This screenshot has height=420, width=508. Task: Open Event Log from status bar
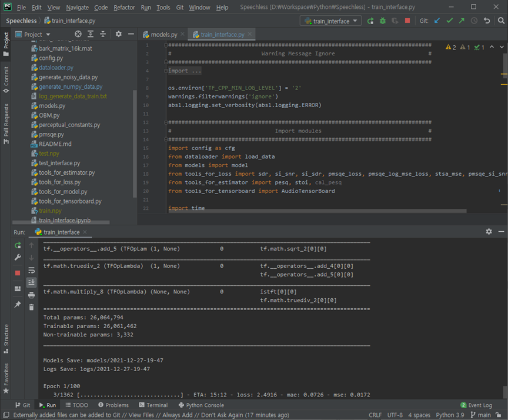476,405
